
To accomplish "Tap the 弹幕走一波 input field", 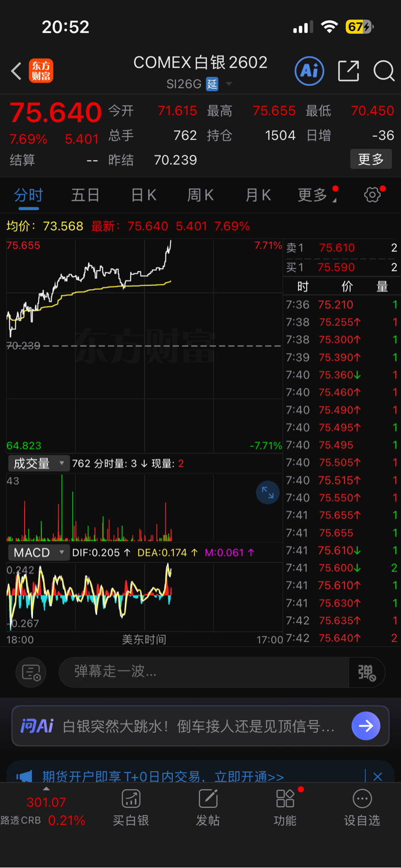I will click(204, 673).
